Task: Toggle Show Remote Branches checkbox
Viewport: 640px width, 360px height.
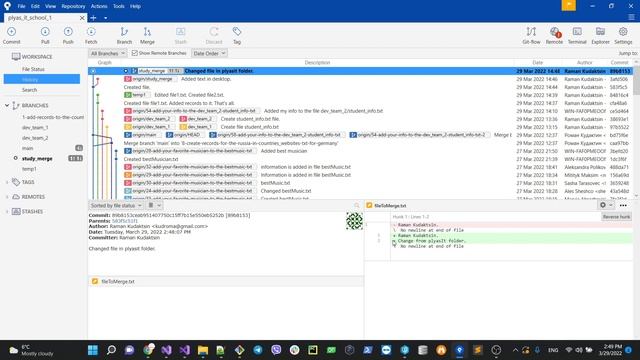Action: [135, 53]
